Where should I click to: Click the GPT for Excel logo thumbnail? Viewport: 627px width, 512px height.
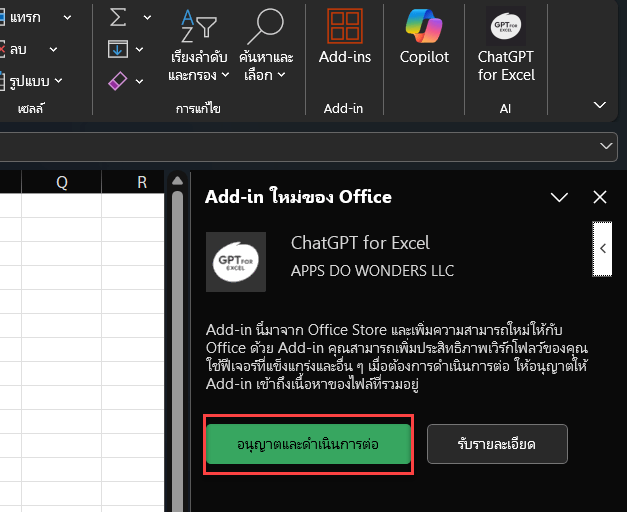point(236,262)
